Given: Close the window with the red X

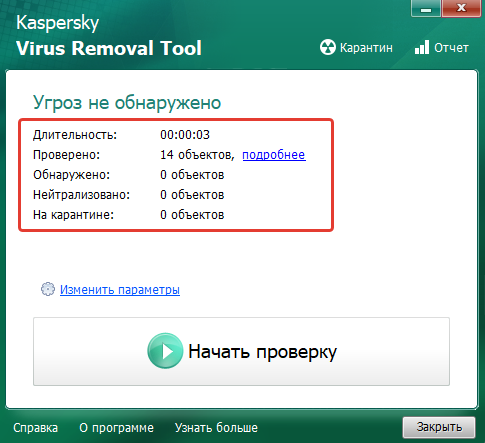Looking at the screenshot, I should [x=461, y=8].
